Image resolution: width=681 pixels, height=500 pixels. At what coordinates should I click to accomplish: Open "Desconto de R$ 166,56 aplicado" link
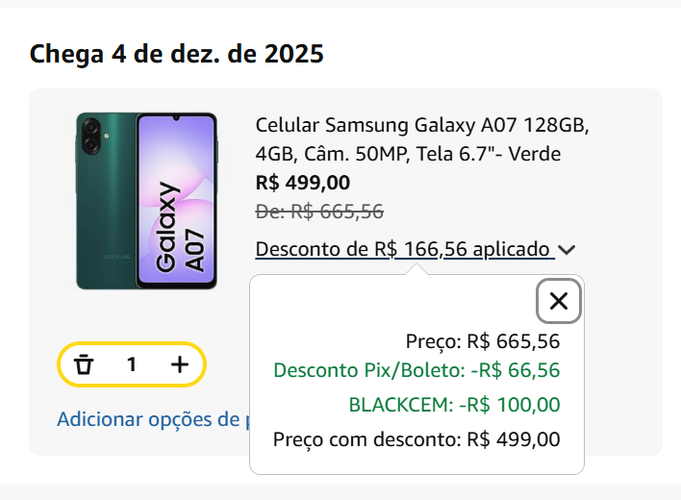point(403,249)
